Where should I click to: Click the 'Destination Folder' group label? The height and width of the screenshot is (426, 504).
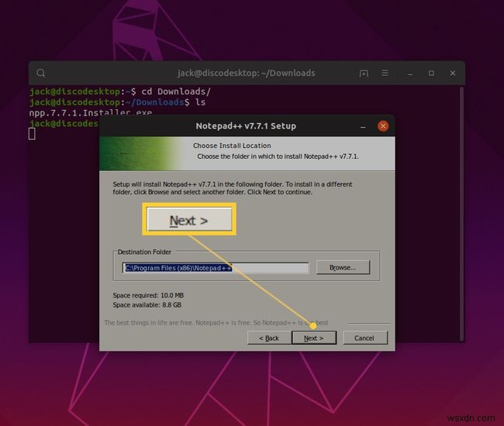point(144,252)
